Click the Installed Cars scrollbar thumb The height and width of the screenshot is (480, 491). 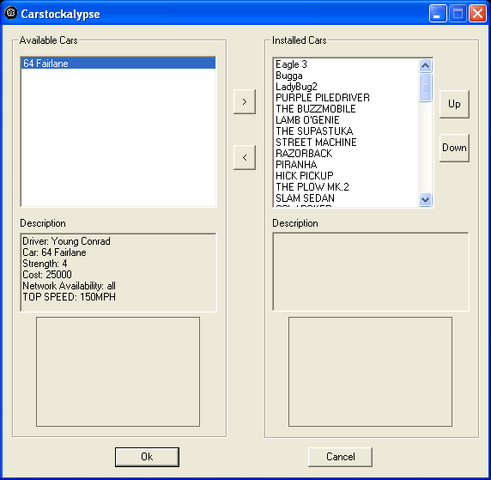click(425, 87)
